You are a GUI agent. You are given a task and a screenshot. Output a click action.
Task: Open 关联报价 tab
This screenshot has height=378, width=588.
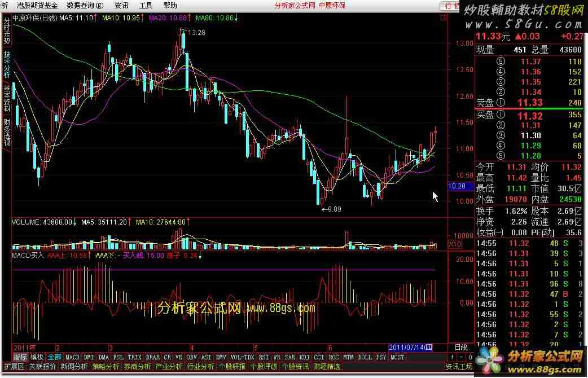(x=42, y=366)
